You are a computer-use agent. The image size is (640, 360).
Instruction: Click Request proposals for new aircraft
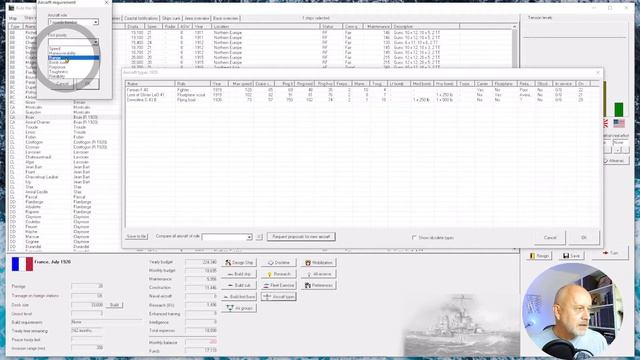[301, 237]
